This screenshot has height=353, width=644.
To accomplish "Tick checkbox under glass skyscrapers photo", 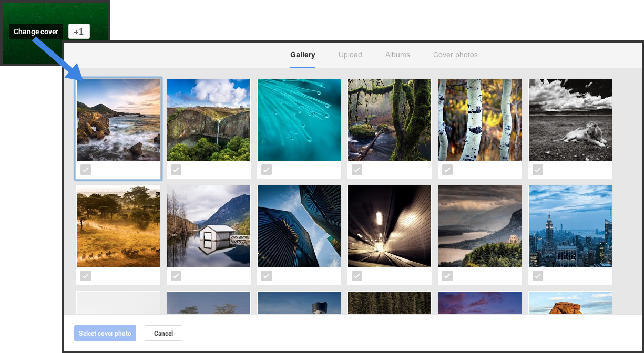I will coord(267,276).
